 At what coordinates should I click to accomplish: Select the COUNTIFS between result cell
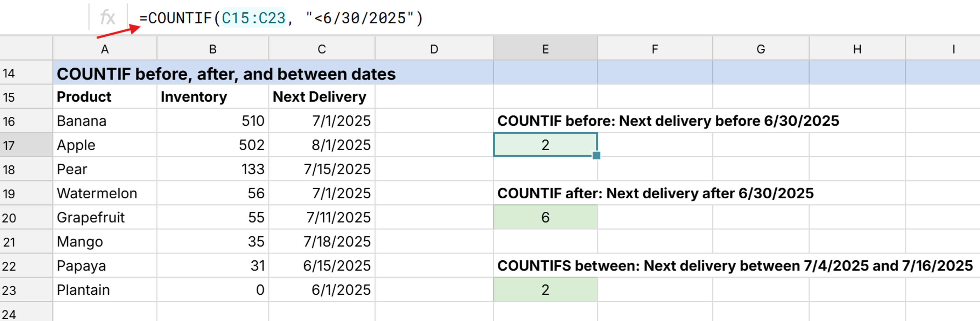pyautogui.click(x=545, y=289)
